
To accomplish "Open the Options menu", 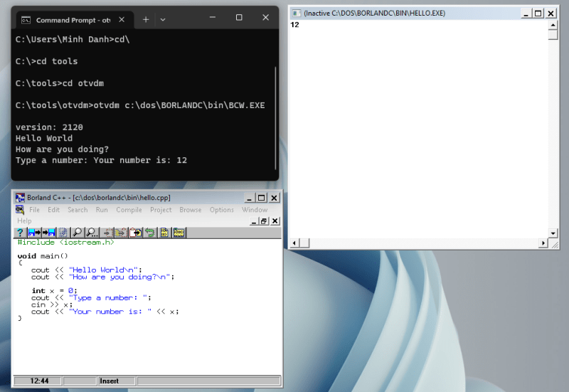I will click(222, 210).
